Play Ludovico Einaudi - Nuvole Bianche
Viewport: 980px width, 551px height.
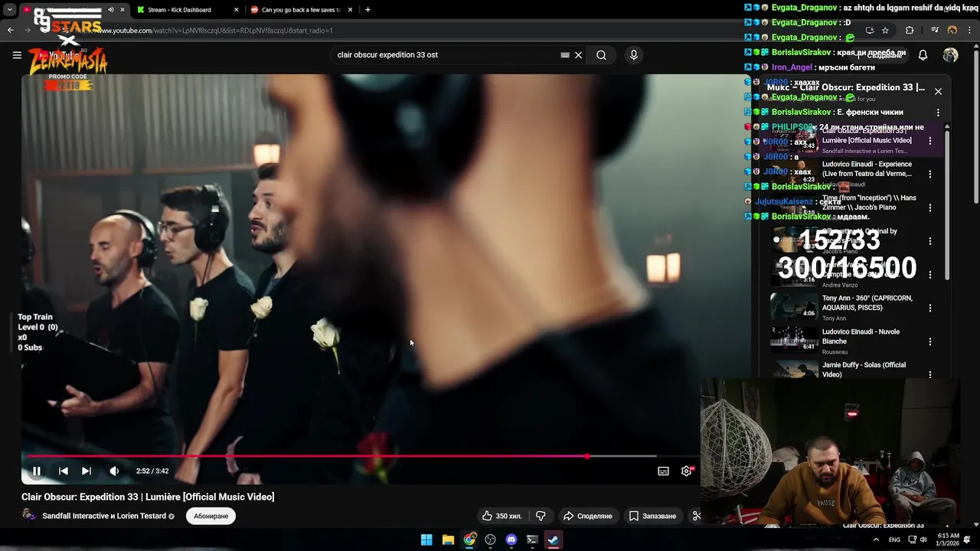coord(861,337)
